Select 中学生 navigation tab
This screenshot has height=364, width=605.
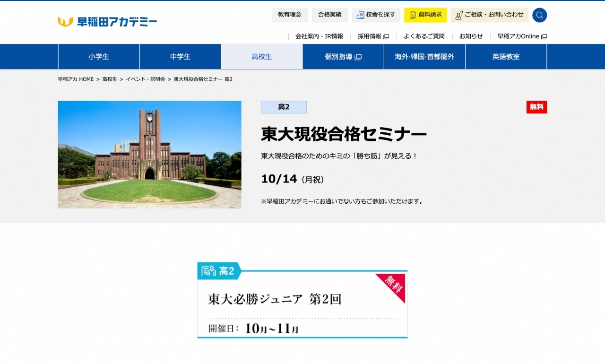[x=181, y=57]
